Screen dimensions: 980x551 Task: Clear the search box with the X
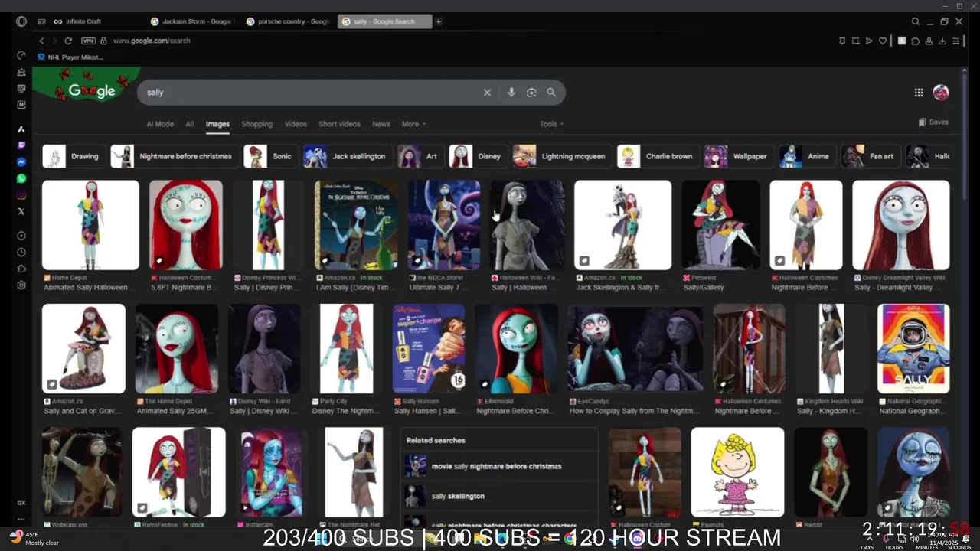pos(487,93)
